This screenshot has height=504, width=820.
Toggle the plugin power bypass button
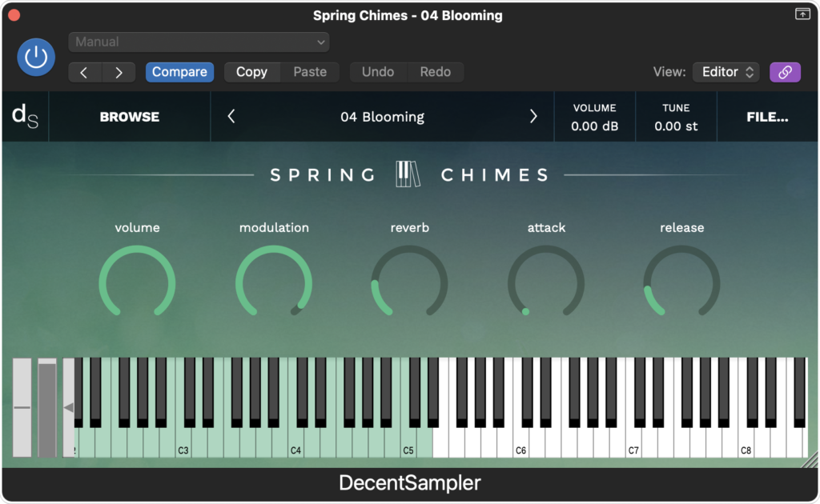click(x=36, y=57)
